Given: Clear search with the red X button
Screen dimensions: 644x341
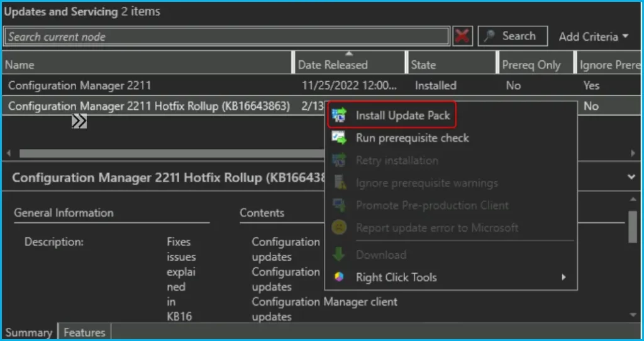Looking at the screenshot, I should (x=462, y=36).
